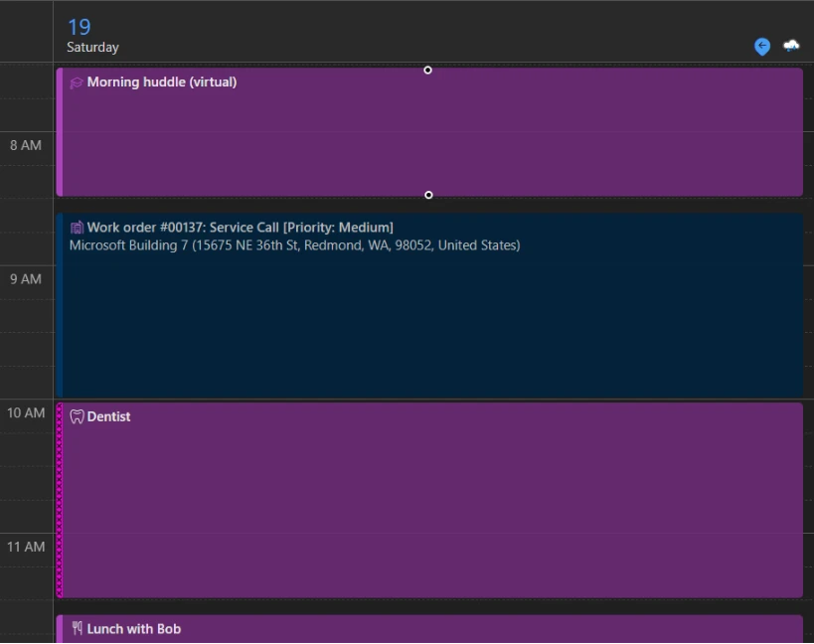
Task: Click the 9 AM label in the time gutter
Action: click(x=24, y=279)
